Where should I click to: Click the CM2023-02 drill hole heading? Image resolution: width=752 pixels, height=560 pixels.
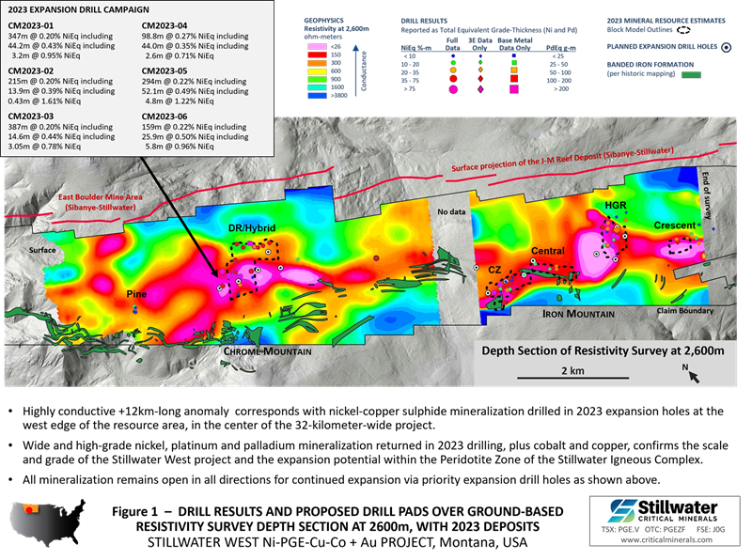point(31,71)
